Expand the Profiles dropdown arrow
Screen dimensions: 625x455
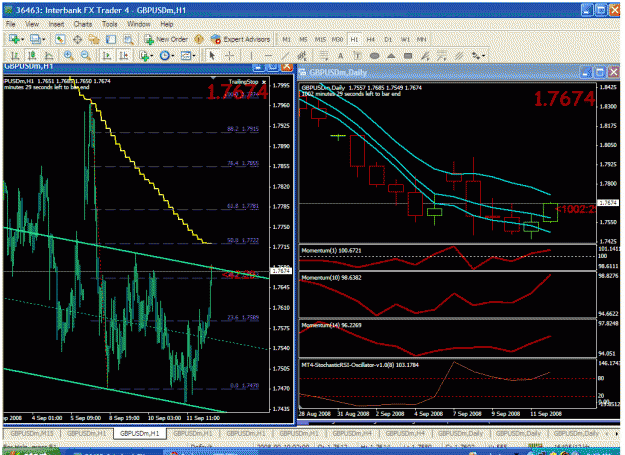(x=43, y=39)
